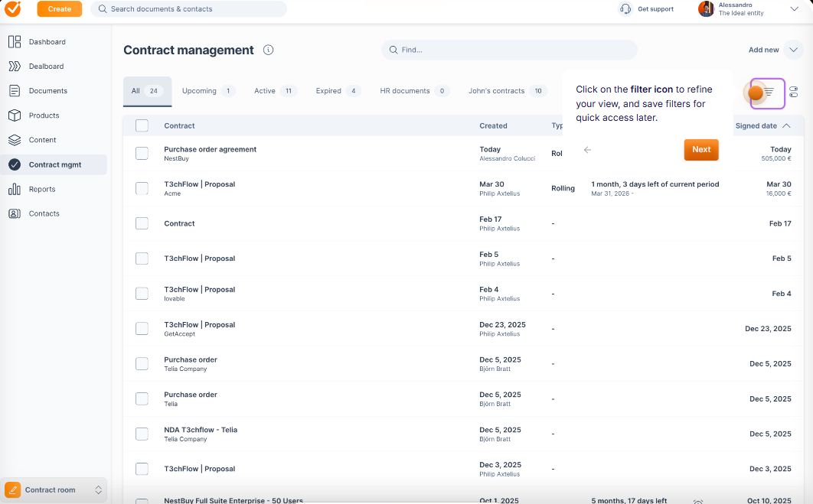Open the Purchase order agreement contract

coord(210,149)
